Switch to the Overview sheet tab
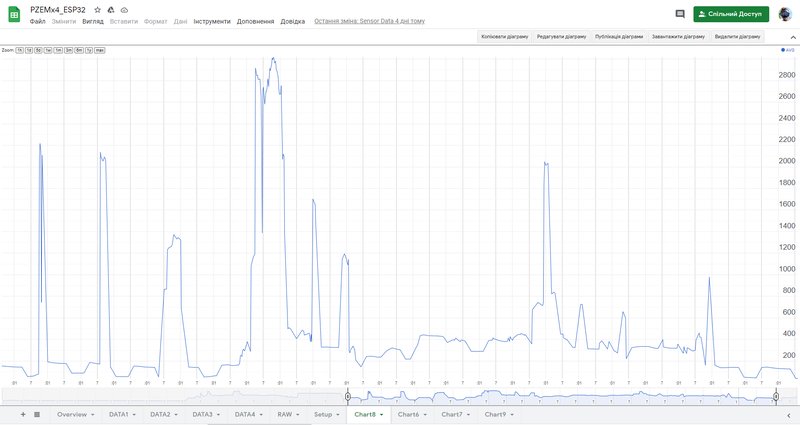The image size is (800, 425). point(72,414)
